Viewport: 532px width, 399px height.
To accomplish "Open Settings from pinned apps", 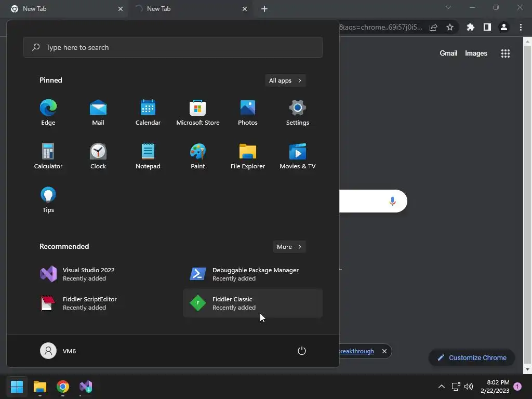I will pos(298,113).
